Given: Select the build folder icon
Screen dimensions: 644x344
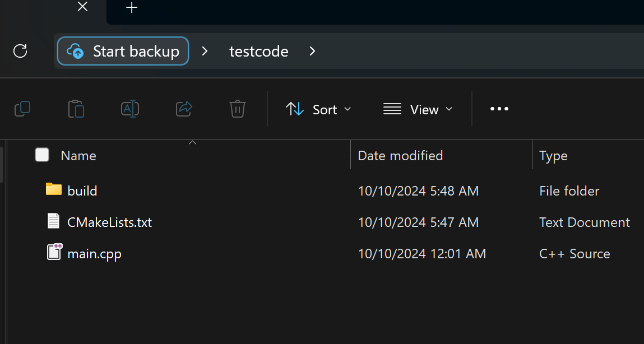Looking at the screenshot, I should (53, 189).
